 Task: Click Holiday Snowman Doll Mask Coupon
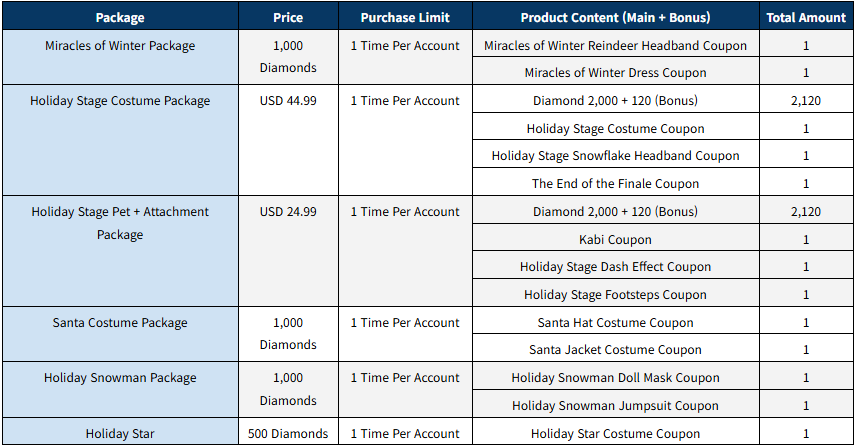click(x=615, y=378)
